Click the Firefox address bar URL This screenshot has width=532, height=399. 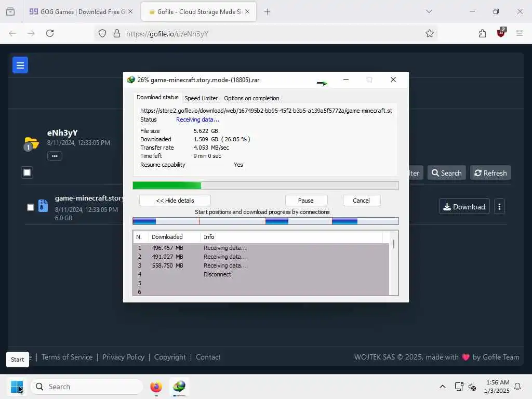(167, 34)
